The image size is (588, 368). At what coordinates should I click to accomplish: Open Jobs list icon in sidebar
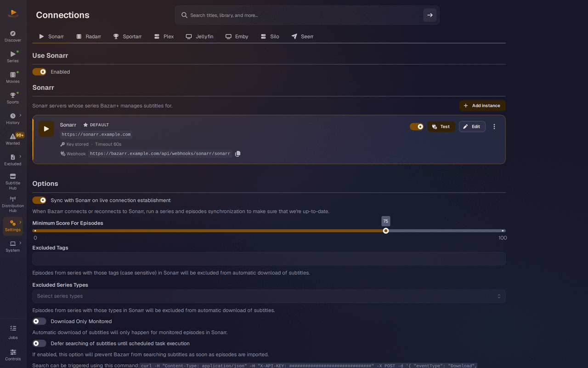point(13,328)
